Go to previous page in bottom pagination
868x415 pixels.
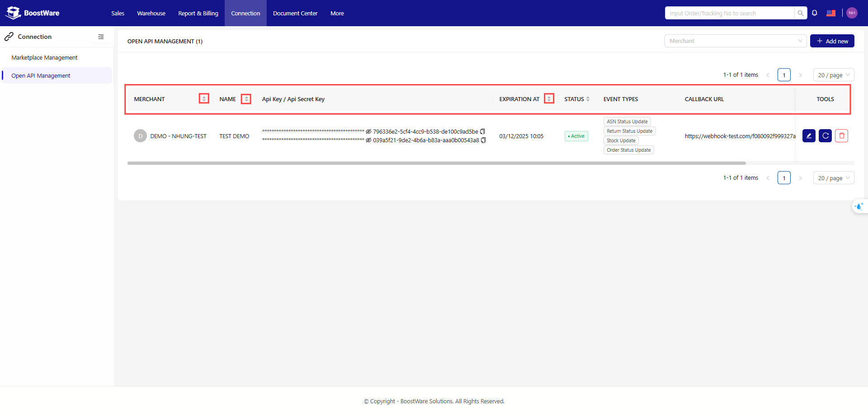click(768, 178)
